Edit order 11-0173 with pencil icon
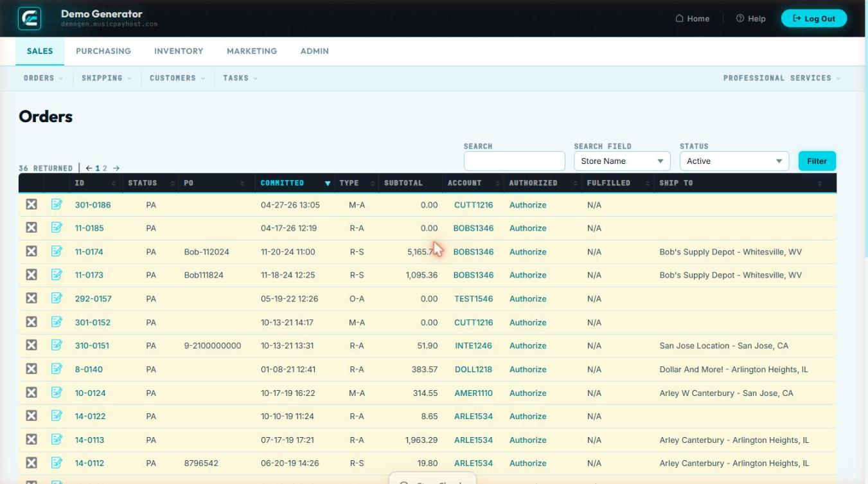 pyautogui.click(x=57, y=274)
